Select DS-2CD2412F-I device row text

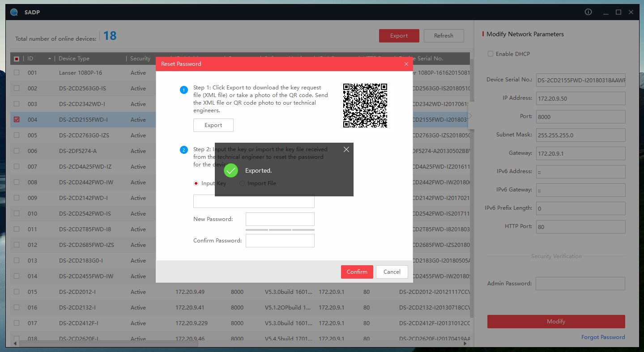(79, 323)
